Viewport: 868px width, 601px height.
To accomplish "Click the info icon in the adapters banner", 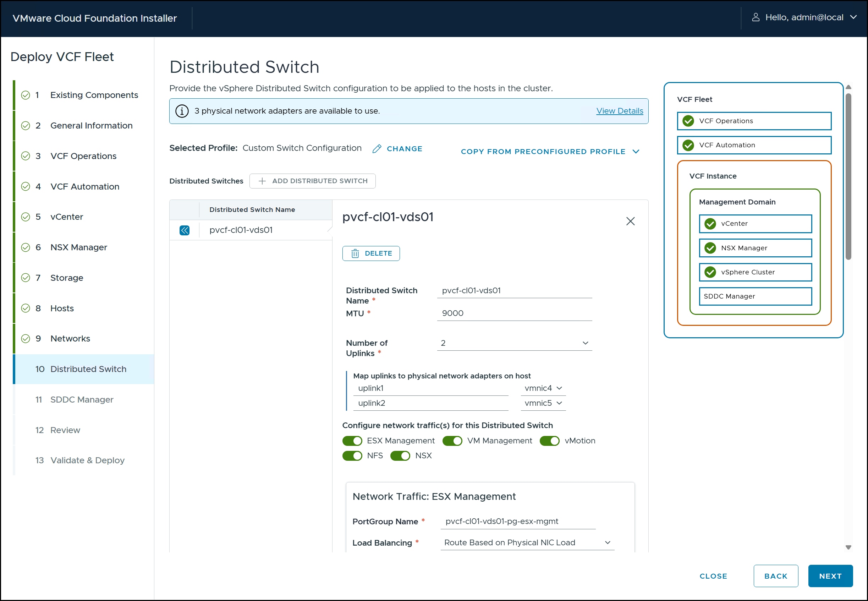I will click(x=182, y=111).
